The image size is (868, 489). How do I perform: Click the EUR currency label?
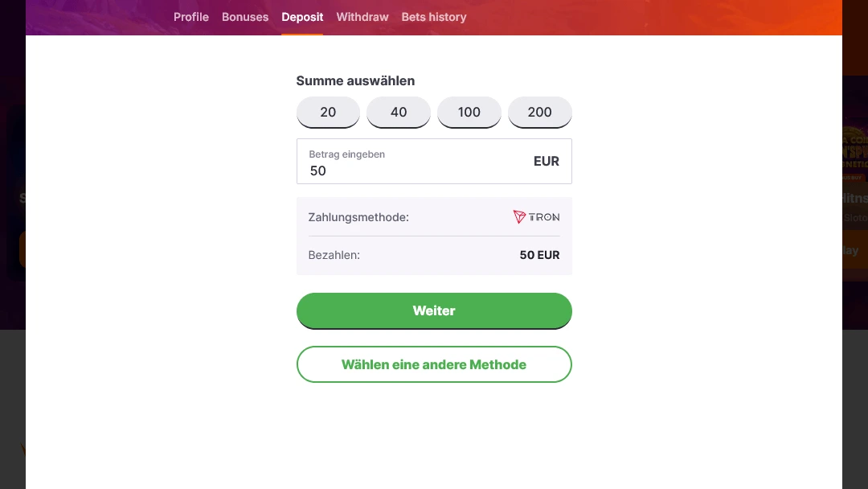pyautogui.click(x=547, y=161)
